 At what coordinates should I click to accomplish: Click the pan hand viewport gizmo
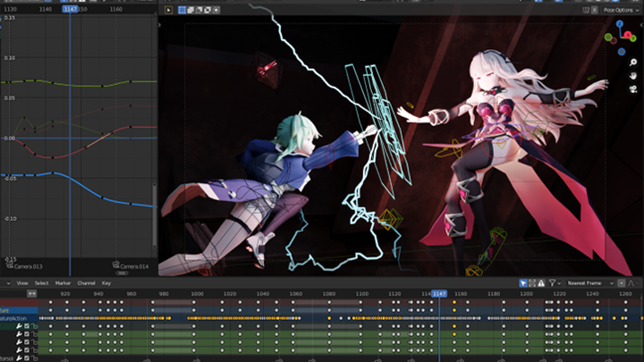[633, 75]
